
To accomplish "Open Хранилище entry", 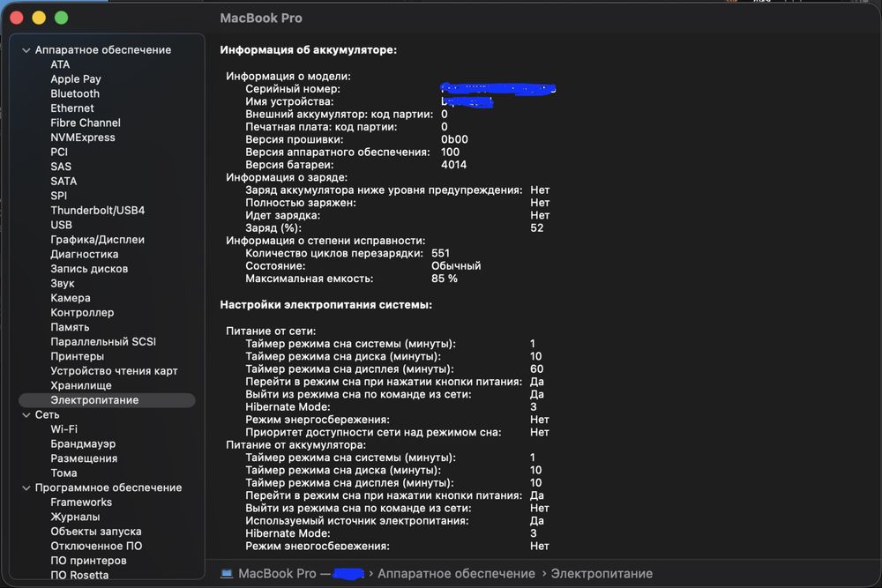I will 81,386.
